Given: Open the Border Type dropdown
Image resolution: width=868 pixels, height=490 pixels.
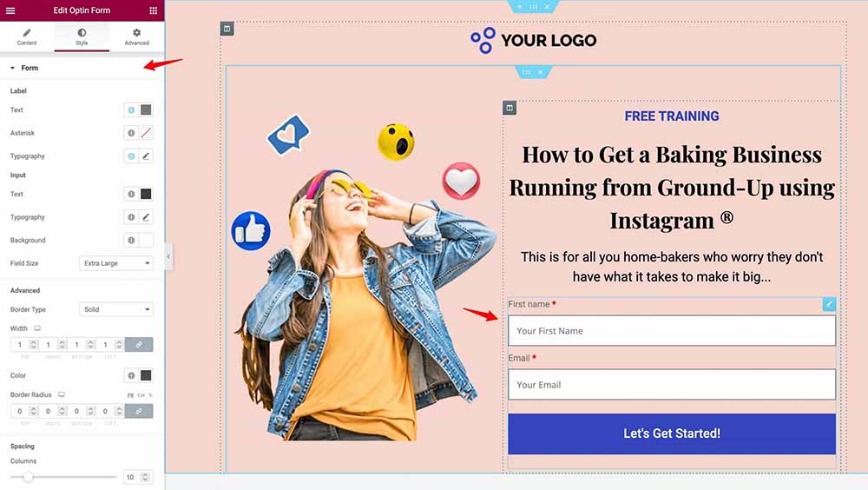Looking at the screenshot, I should click(116, 309).
